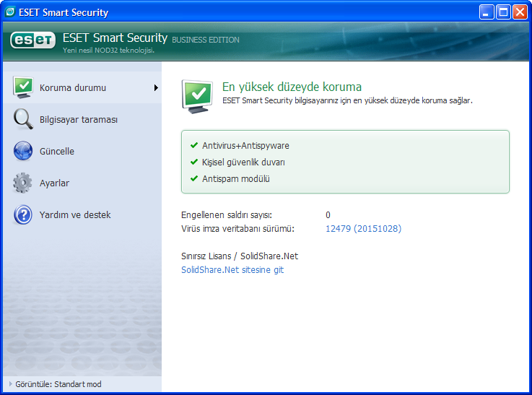Click the BUSINESS EDITION header text
532x395 pixels.
pos(206,40)
